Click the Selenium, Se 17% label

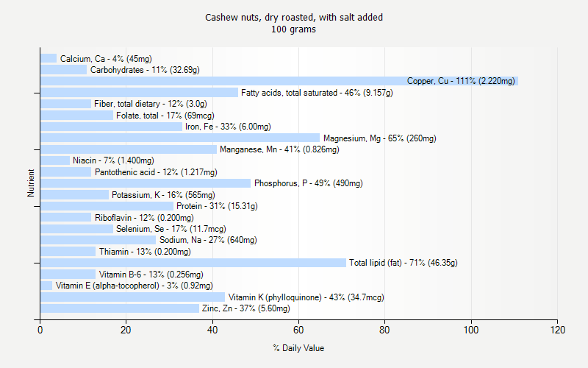click(x=171, y=229)
